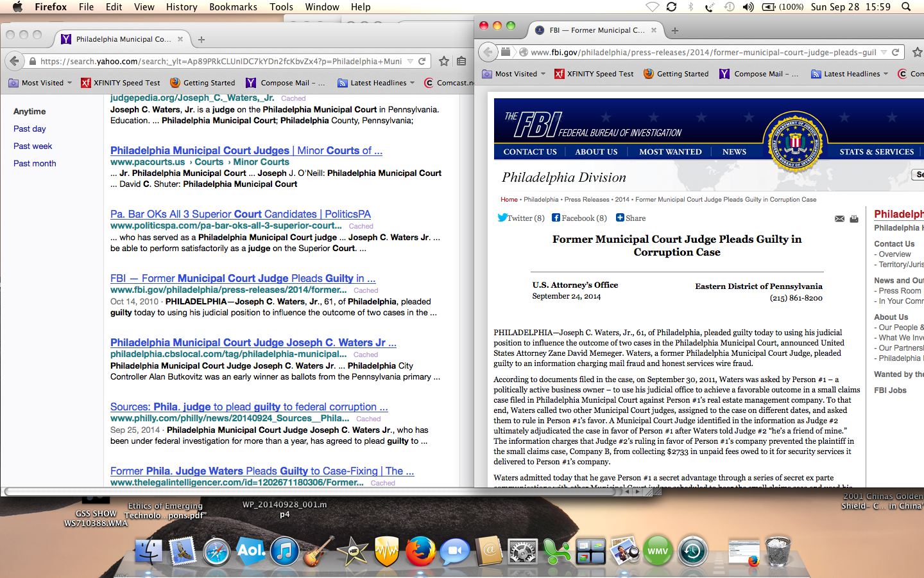This screenshot has width=924, height=578.
Task: Click Spotlight magnifier in menu bar
Action: [906, 6]
